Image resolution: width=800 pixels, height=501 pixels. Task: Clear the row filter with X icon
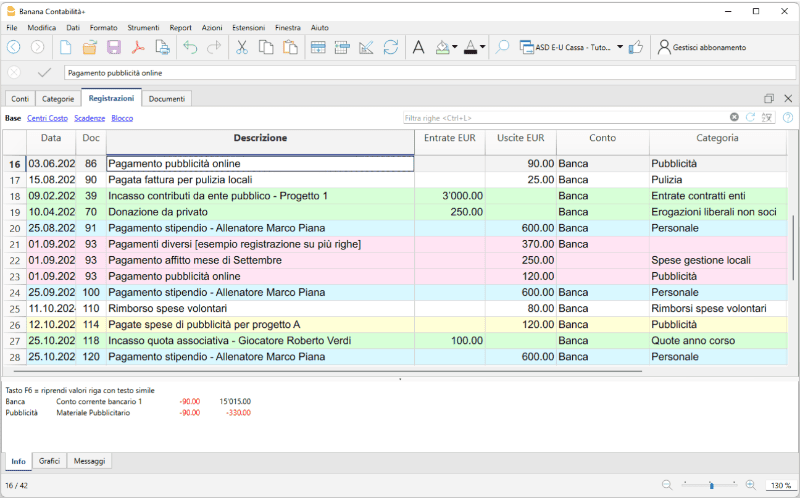click(735, 118)
